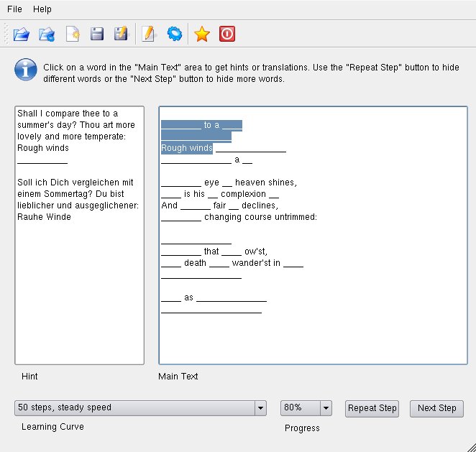
Task: Click the Next Step button
Action: pos(437,409)
